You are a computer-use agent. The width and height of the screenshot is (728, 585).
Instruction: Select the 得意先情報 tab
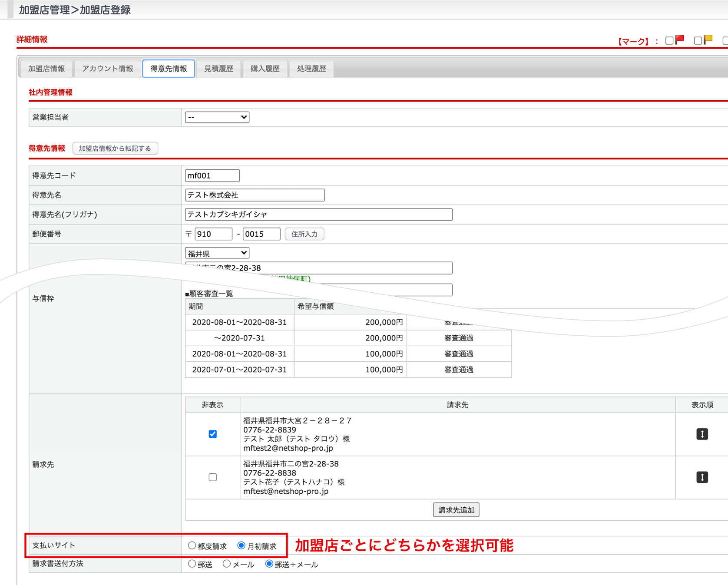pyautogui.click(x=169, y=69)
